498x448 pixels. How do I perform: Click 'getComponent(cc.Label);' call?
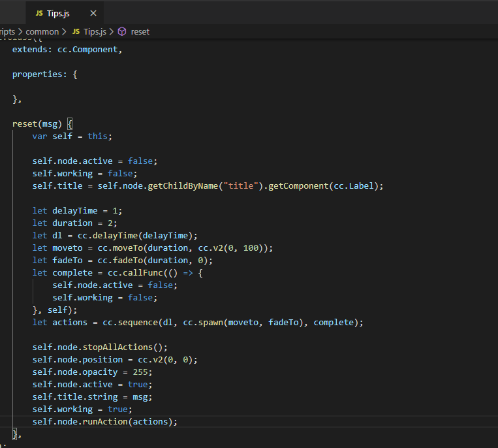click(326, 186)
